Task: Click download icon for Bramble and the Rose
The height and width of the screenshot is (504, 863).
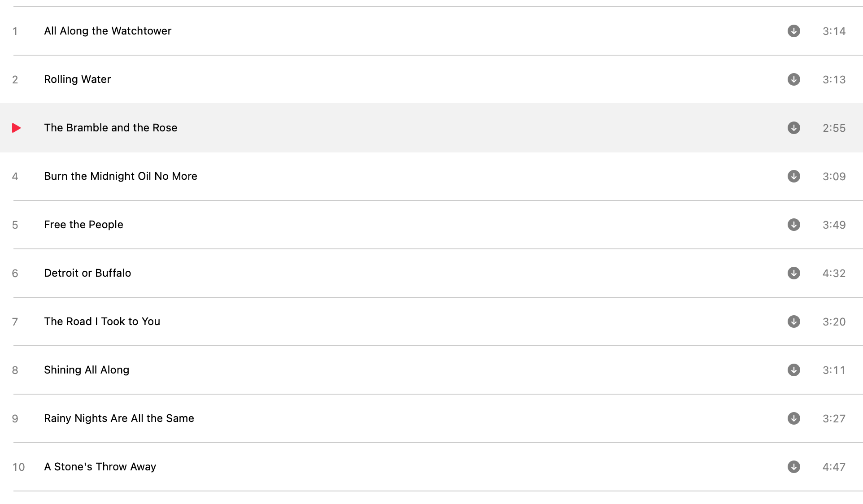Action: (793, 128)
